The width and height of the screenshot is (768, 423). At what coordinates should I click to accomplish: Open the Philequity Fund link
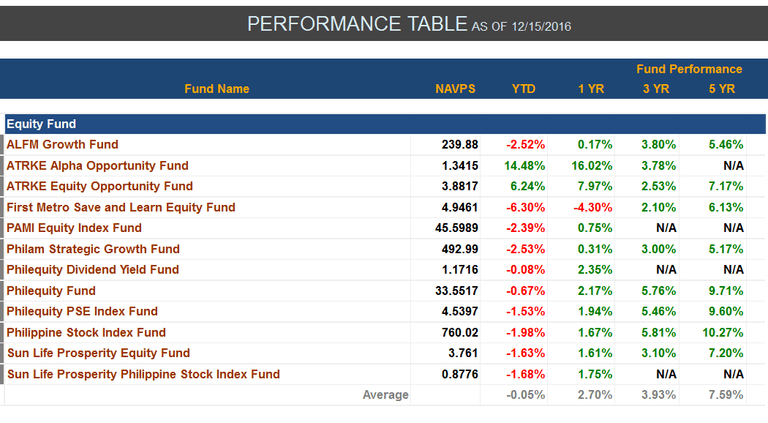pyautogui.click(x=51, y=290)
